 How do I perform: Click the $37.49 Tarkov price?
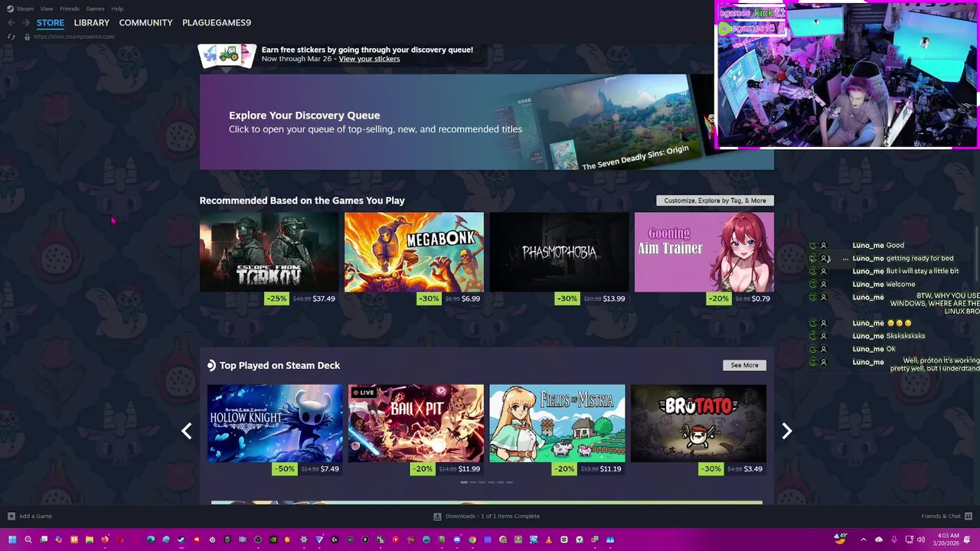pos(324,298)
